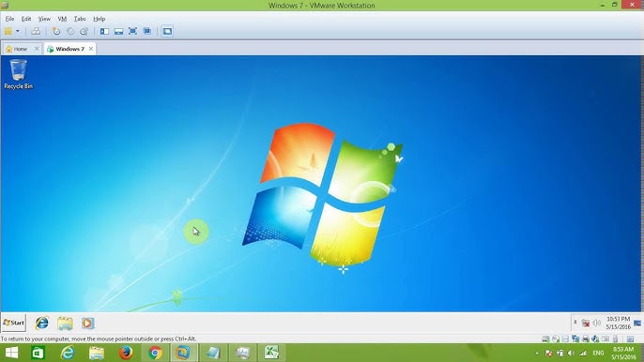Click the printer device status icon

(x=586, y=339)
